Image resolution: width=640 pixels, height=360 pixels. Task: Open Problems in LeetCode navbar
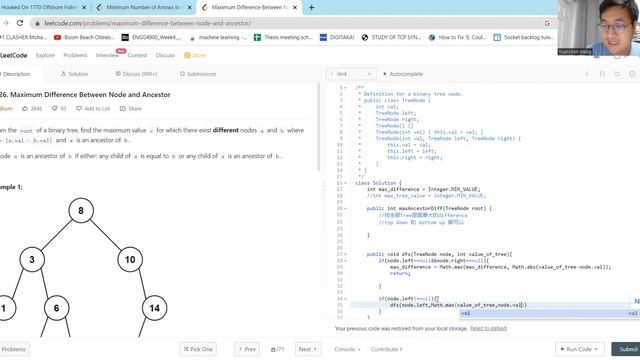click(x=75, y=55)
